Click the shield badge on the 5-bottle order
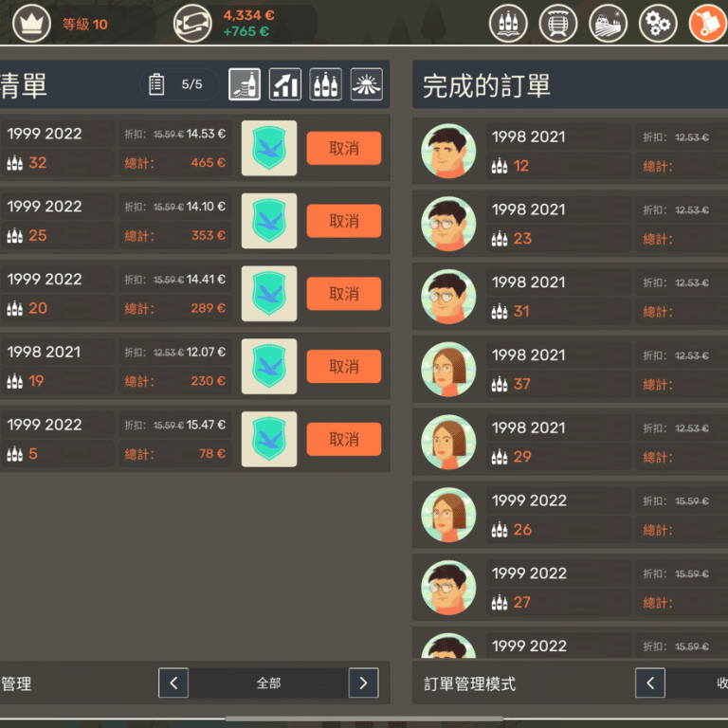Image resolution: width=728 pixels, height=728 pixels. (x=269, y=439)
